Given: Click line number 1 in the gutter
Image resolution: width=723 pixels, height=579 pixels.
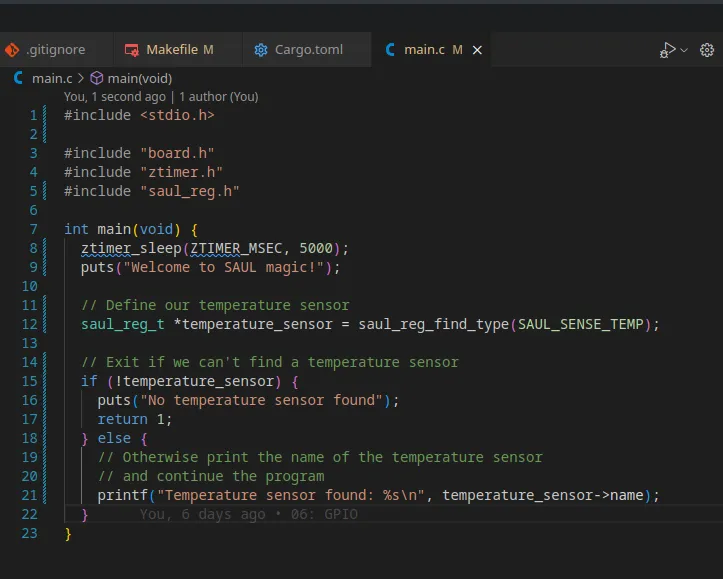Looking at the screenshot, I should coord(33,115).
